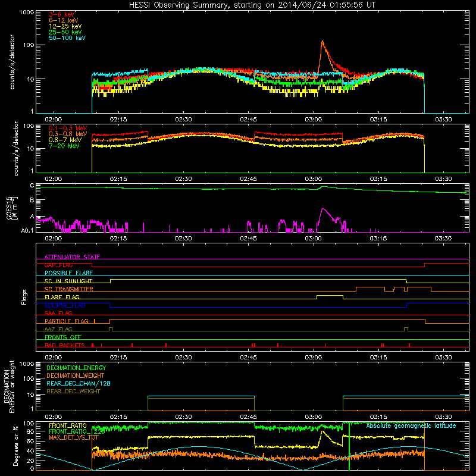This screenshot has width=476, height=476.
Task: Click the DECIMATION_WEIGHT legend label
Action: point(76,375)
